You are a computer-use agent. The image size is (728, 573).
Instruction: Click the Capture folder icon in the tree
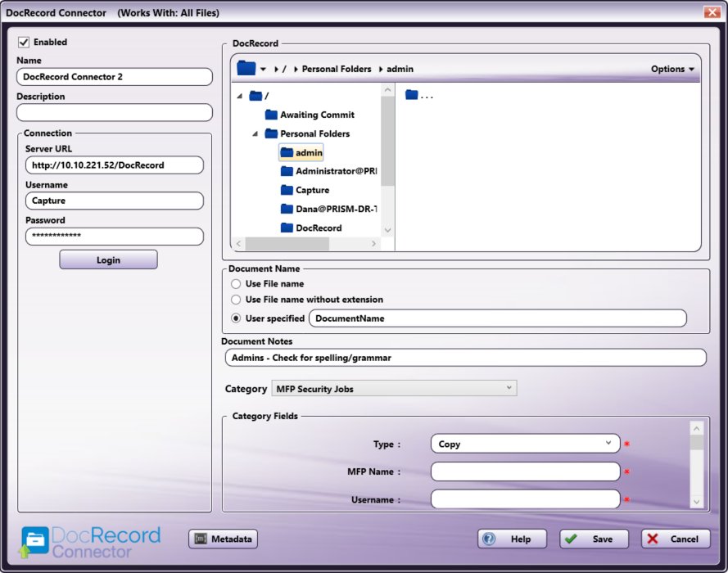click(287, 190)
